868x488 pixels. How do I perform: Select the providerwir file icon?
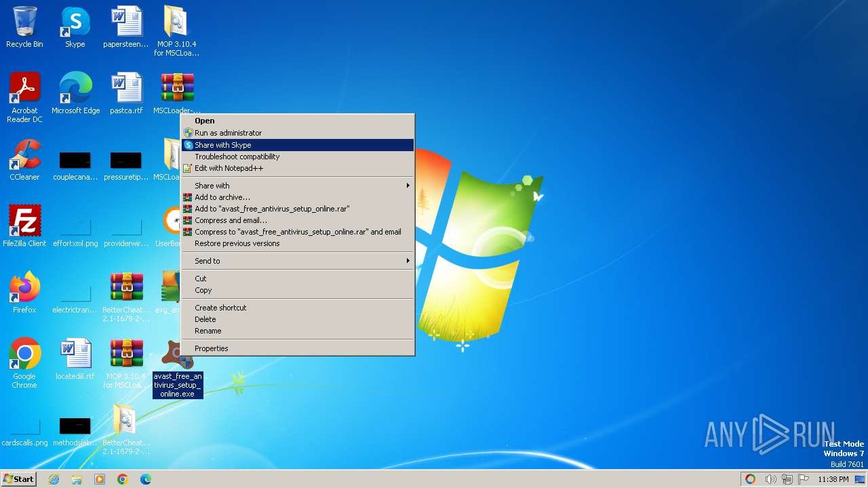tap(126, 232)
